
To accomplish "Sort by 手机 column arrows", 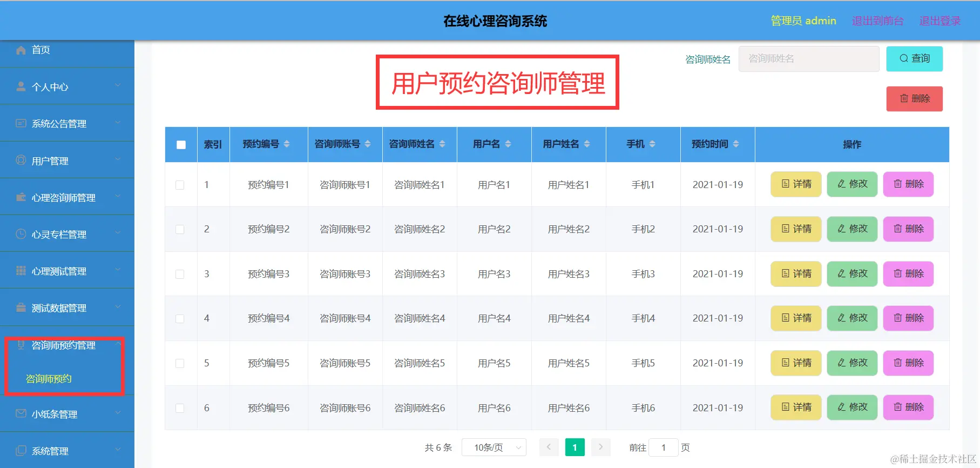I will coord(652,144).
